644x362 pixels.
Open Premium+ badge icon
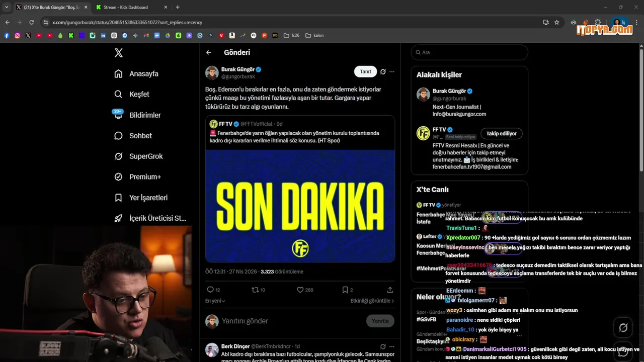pyautogui.click(x=118, y=177)
